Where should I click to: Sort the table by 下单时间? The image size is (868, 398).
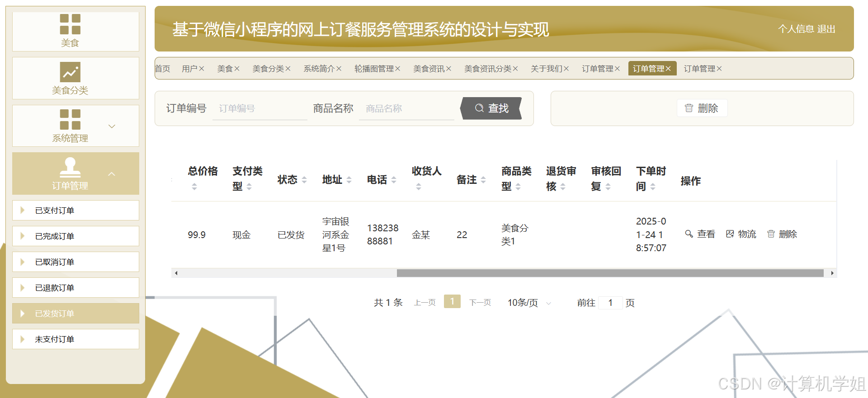click(653, 187)
